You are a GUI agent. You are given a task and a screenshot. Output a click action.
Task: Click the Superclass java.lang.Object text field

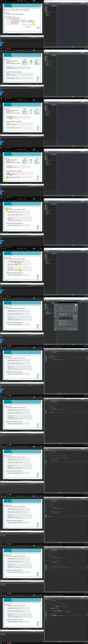pyautogui.click(x=66, y=316)
